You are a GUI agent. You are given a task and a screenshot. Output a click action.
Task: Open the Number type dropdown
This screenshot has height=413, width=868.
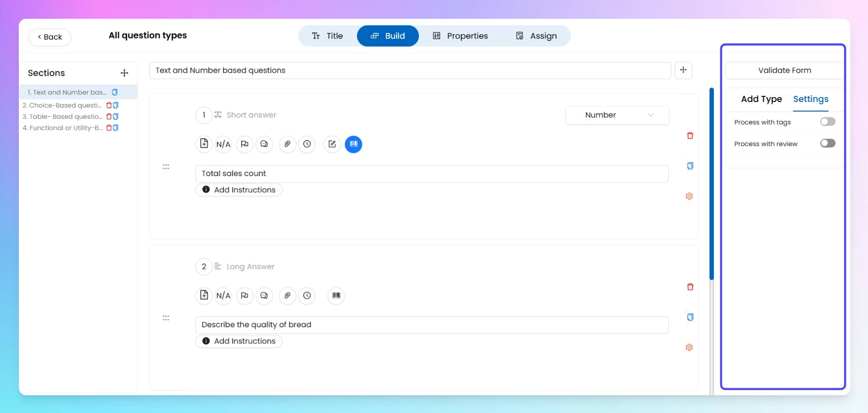[618, 115]
